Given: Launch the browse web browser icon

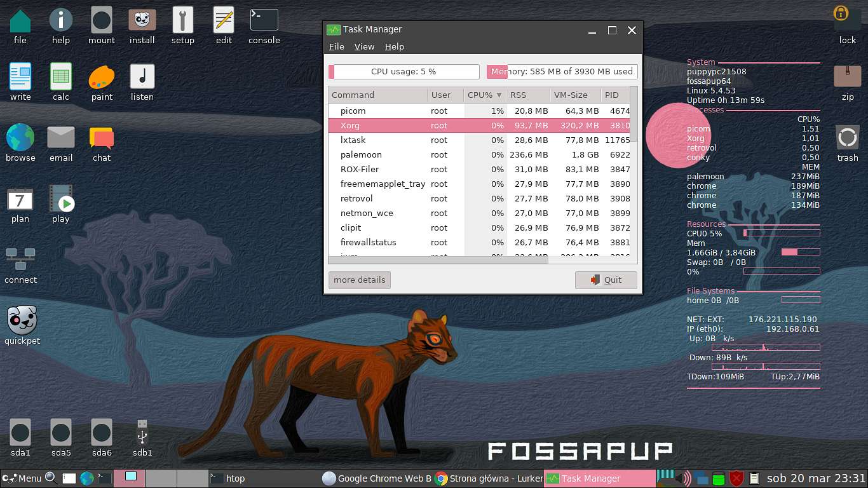Looking at the screenshot, I should [x=20, y=137].
